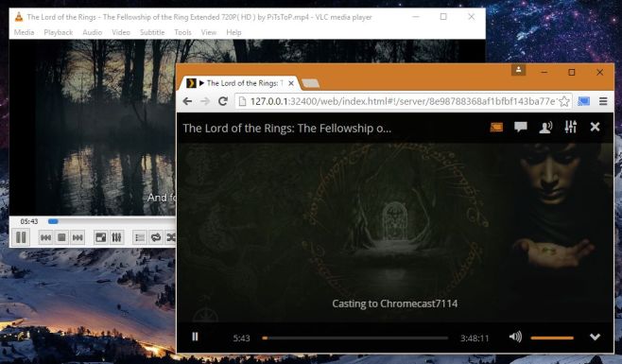Open the Chrome user profile button

(x=518, y=69)
